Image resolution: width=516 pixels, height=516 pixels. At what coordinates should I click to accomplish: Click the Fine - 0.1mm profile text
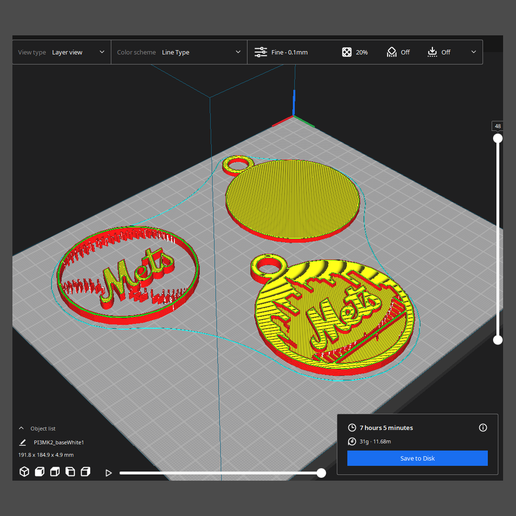click(x=289, y=52)
